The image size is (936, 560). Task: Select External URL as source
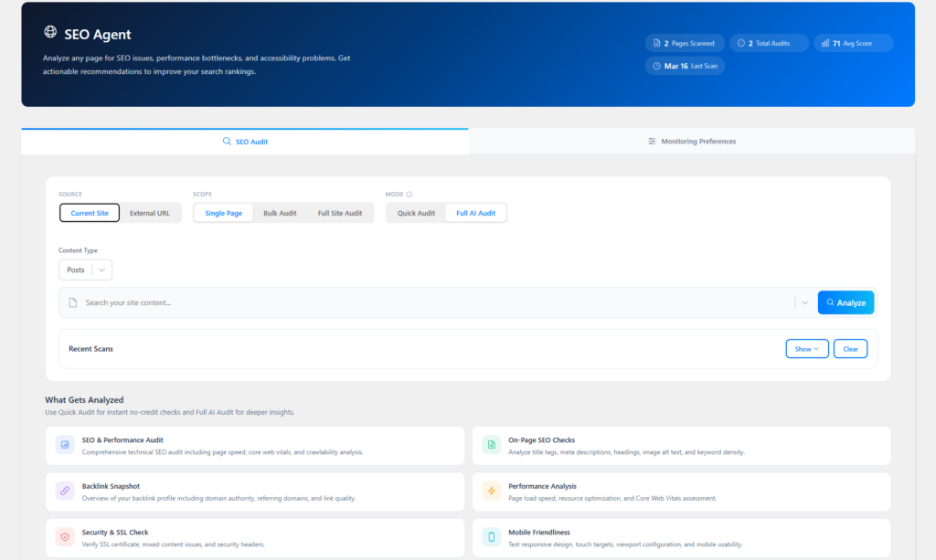pyautogui.click(x=150, y=213)
